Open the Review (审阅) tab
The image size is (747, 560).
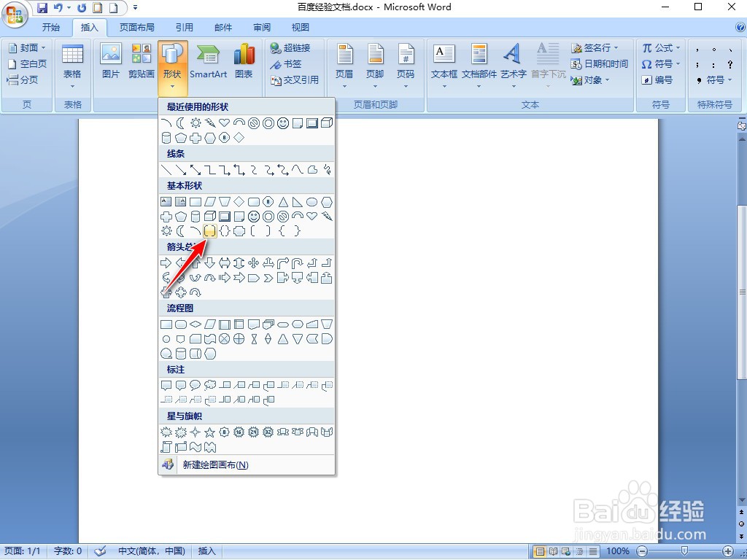pyautogui.click(x=262, y=27)
